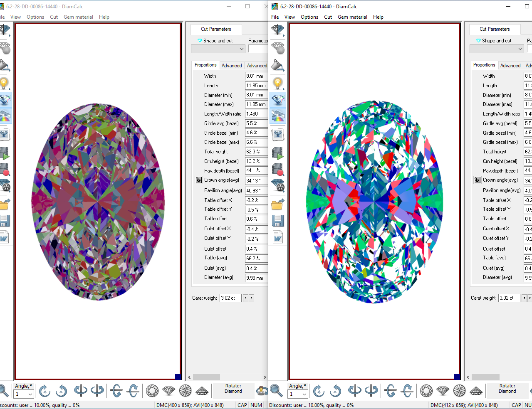Click the film play movie icon in right window

(x=277, y=153)
